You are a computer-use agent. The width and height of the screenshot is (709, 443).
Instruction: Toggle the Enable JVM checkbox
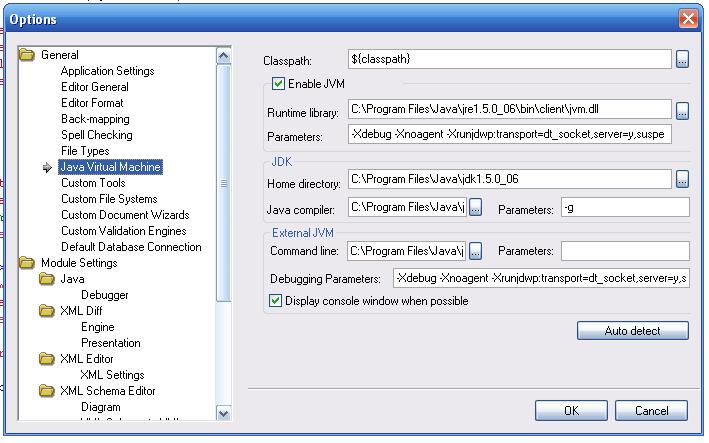tap(279, 84)
